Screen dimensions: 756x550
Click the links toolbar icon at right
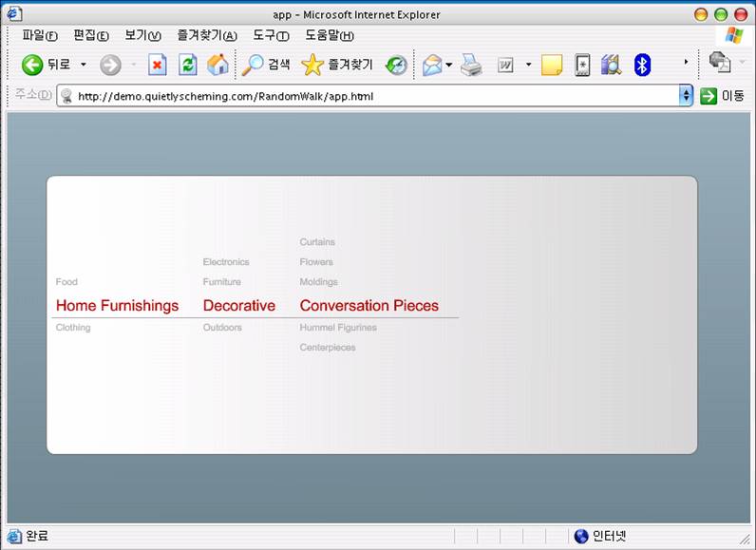(x=719, y=63)
